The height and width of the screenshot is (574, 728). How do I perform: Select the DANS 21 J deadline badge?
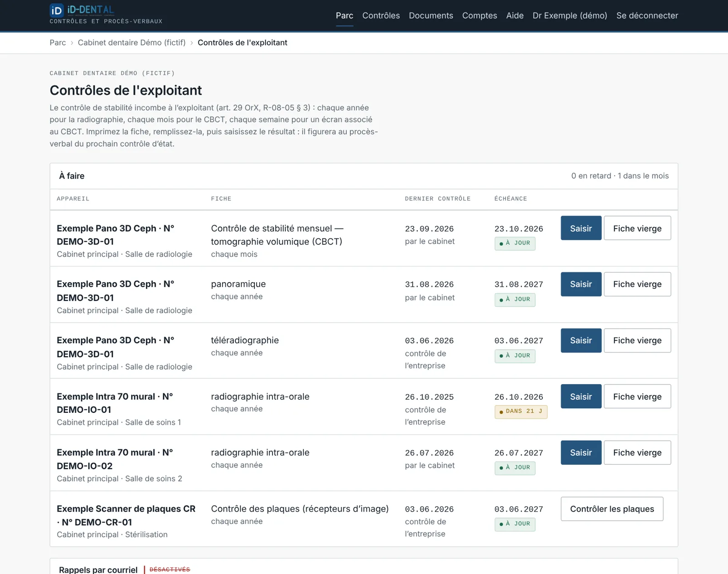(521, 411)
